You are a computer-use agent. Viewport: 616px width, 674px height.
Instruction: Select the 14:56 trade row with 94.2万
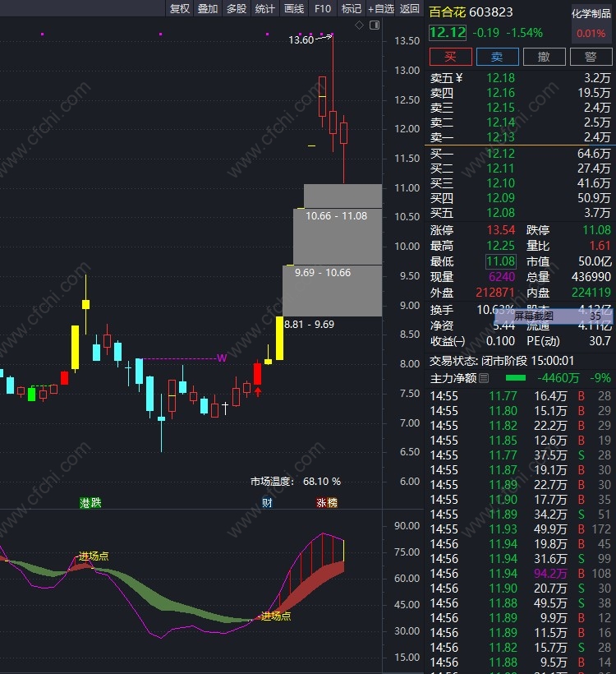520,574
